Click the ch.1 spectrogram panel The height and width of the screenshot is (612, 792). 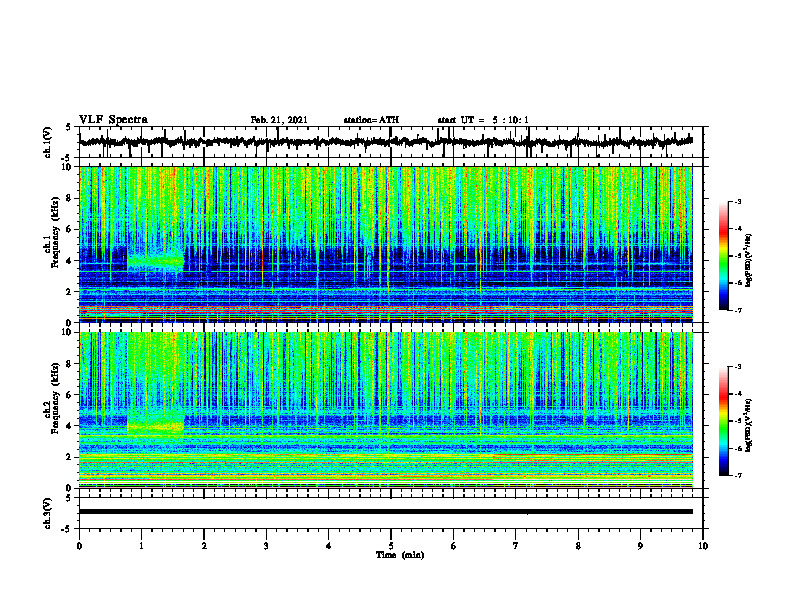pos(386,244)
